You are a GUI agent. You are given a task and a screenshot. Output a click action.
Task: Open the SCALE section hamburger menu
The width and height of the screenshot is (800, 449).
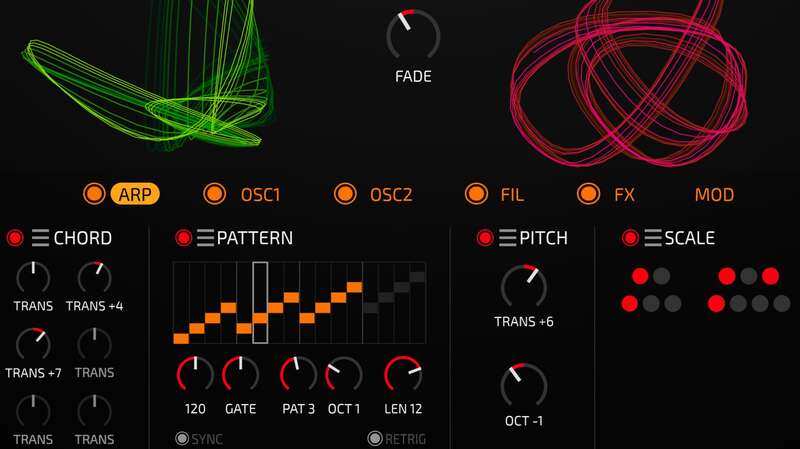tap(653, 238)
